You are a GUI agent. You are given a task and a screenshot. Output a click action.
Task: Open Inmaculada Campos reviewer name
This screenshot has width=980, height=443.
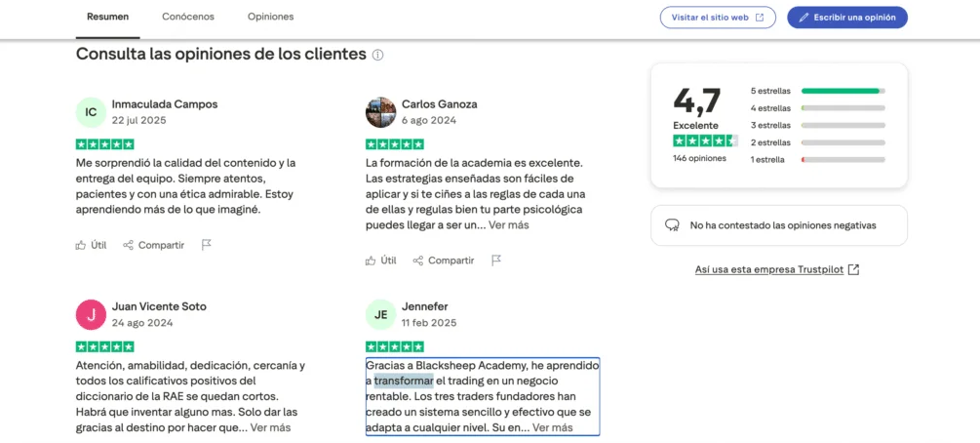pos(165,104)
